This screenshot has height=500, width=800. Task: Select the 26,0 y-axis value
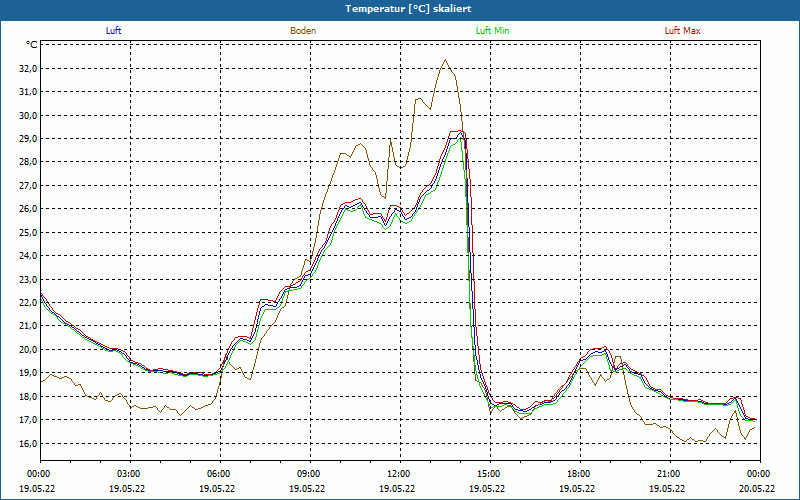(28, 209)
